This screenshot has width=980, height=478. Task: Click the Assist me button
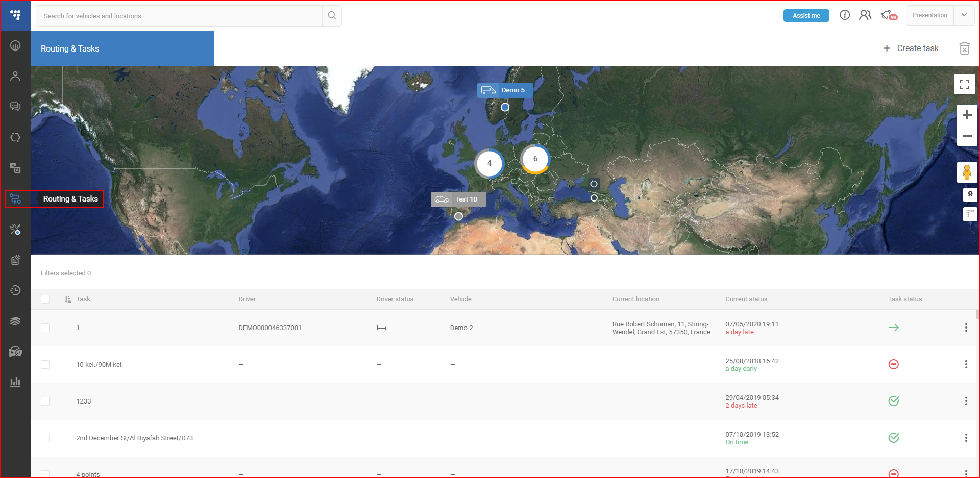click(x=806, y=16)
